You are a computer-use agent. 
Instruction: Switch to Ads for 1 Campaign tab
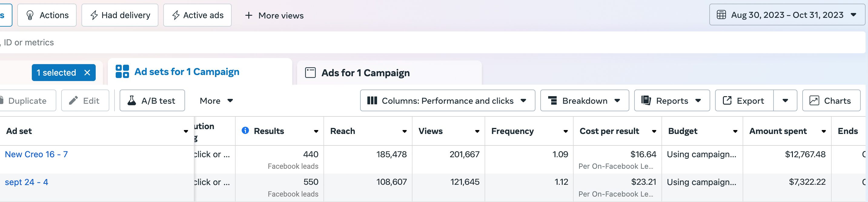(x=365, y=73)
